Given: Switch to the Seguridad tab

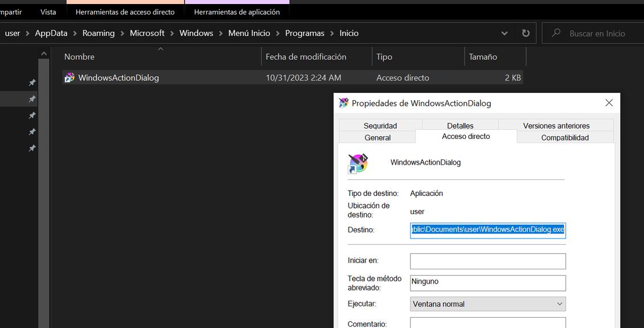Looking at the screenshot, I should (380, 126).
